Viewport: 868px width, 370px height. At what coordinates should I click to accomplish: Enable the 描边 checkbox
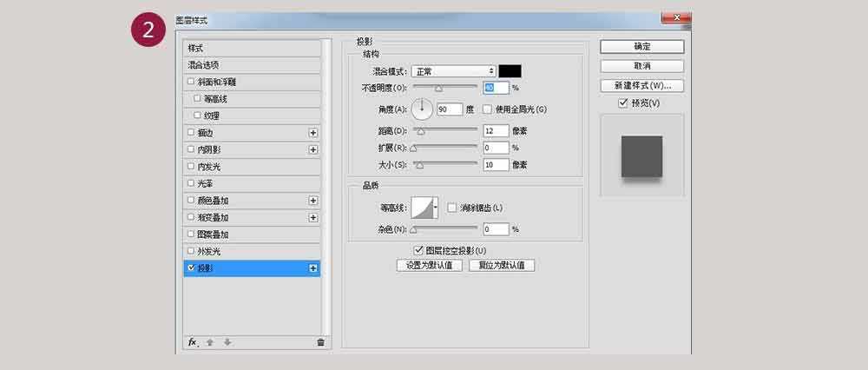191,132
